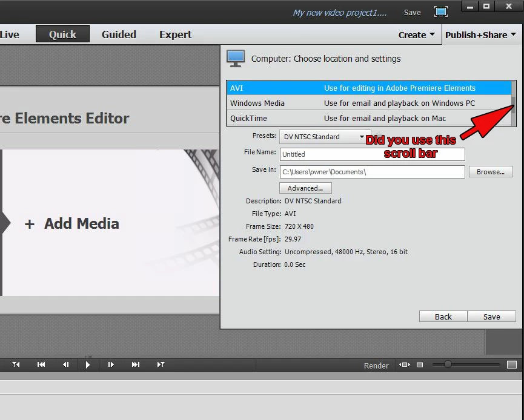Open the Presets DV NTSC Standard dropdown
Screen dimensions: 524x420
tap(325, 137)
